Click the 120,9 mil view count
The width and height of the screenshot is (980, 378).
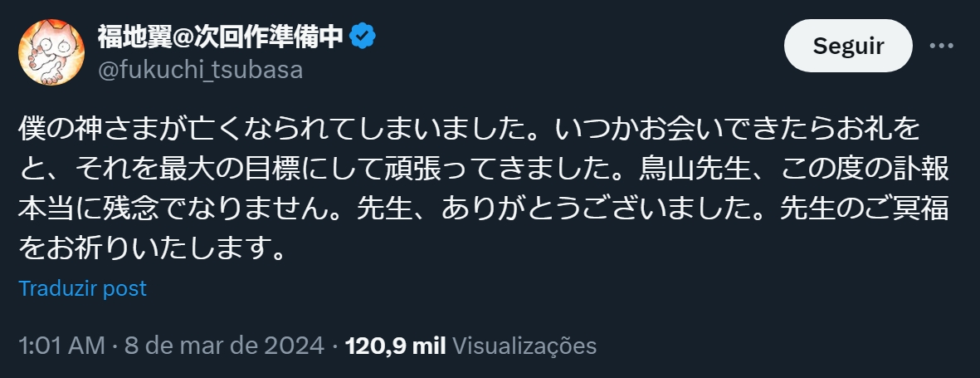396,346
